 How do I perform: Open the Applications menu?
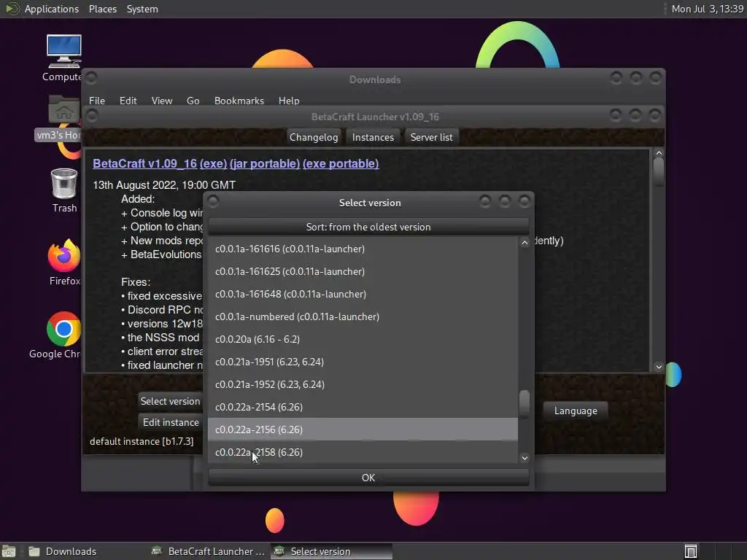pyautogui.click(x=52, y=9)
